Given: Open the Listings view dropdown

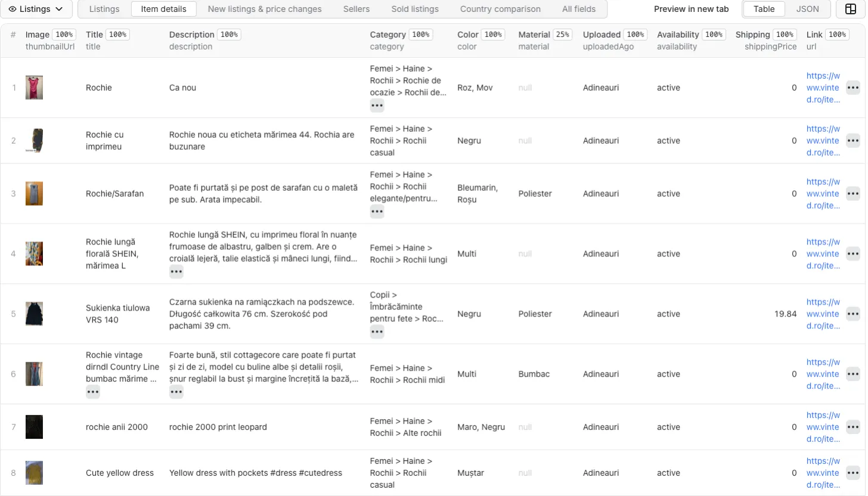Looking at the screenshot, I should [36, 9].
